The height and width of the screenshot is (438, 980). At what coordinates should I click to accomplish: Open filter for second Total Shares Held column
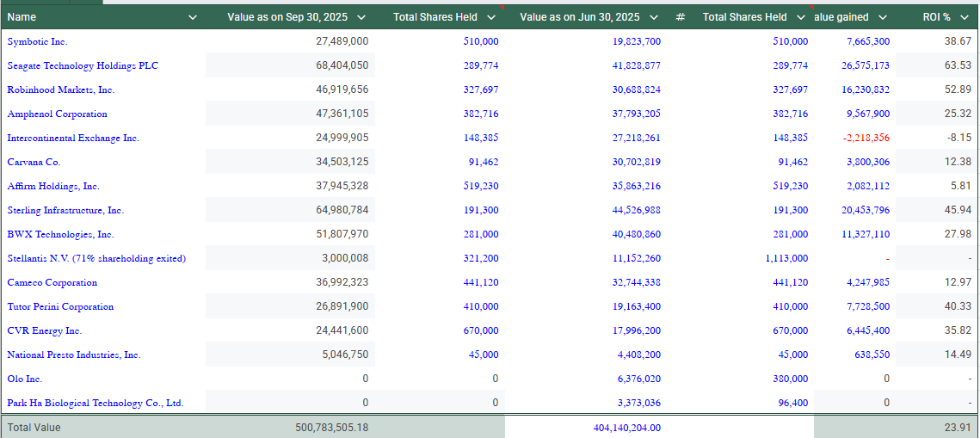(801, 17)
